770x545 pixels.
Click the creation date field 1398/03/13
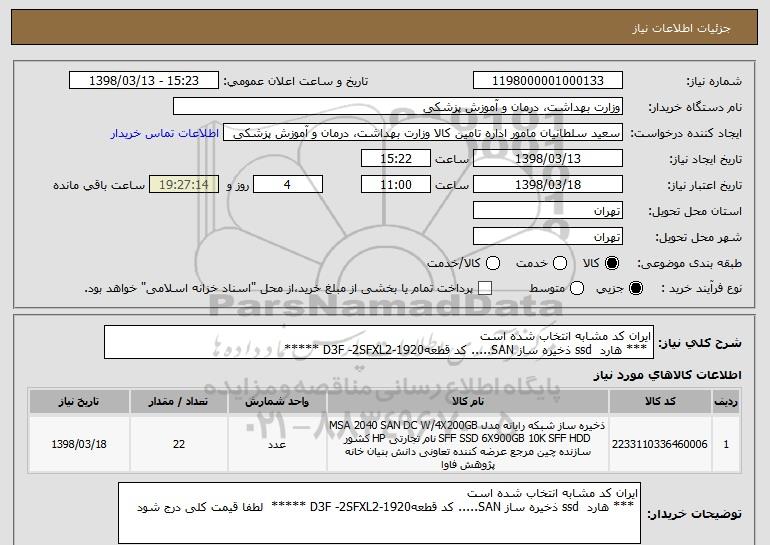[548, 159]
